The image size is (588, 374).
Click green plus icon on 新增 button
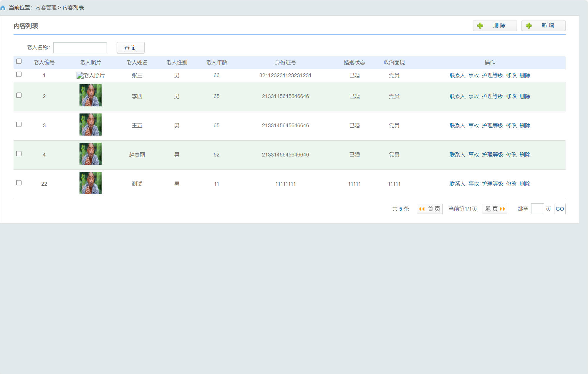(529, 26)
